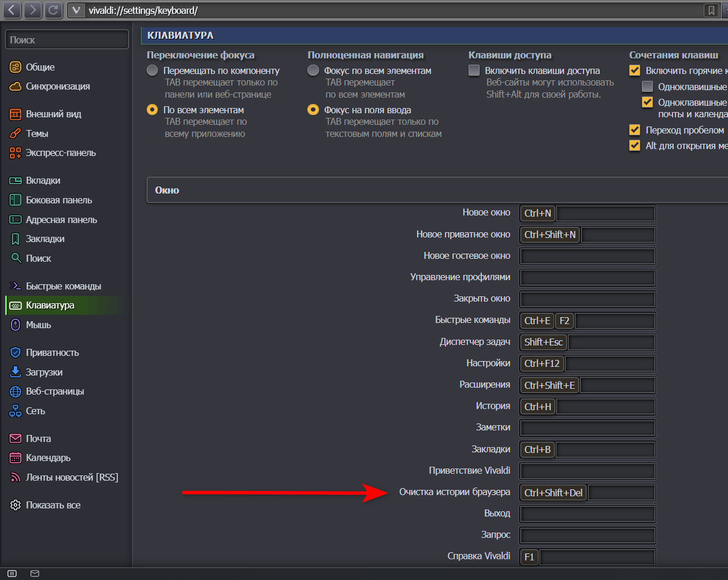The height and width of the screenshot is (580, 728).
Task: Toggle the panel icon in status bar
Action: 12,574
